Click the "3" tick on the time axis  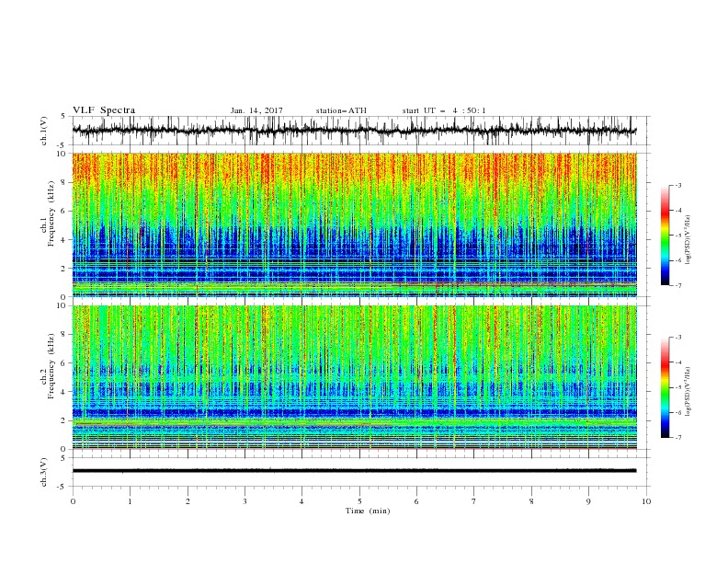pos(245,501)
